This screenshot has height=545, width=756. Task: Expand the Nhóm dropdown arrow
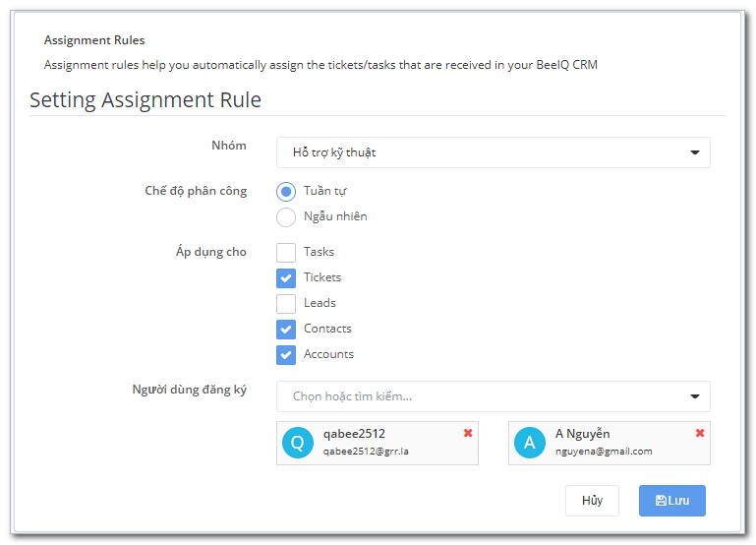694,152
